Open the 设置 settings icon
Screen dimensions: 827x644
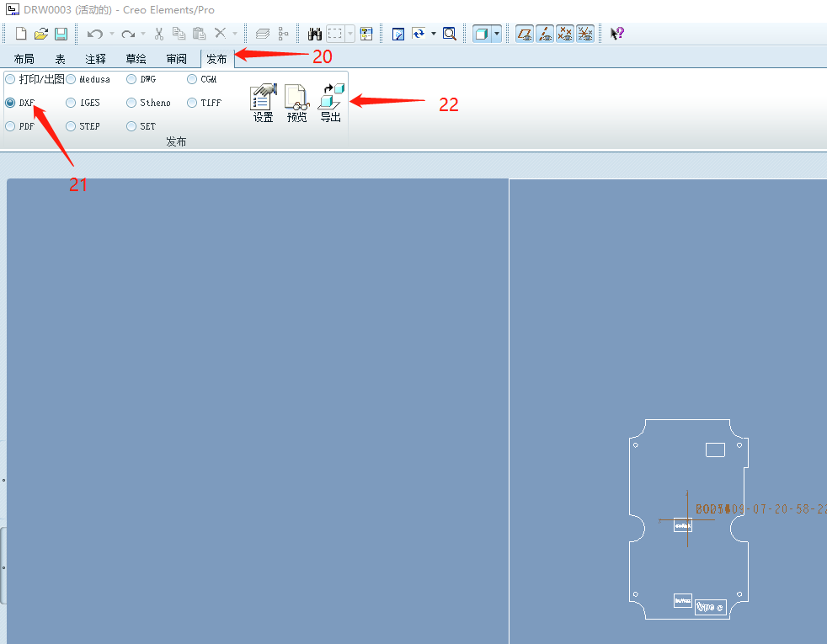point(264,104)
